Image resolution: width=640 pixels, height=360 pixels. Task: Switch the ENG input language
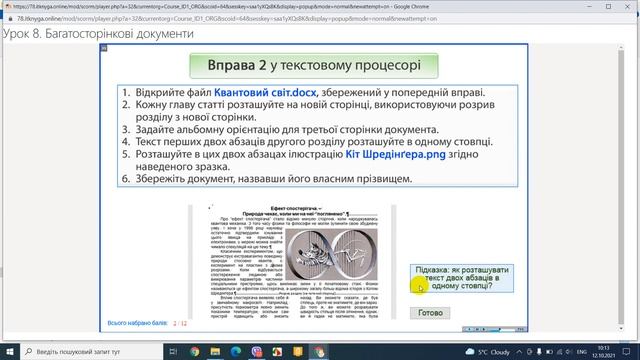(582, 351)
